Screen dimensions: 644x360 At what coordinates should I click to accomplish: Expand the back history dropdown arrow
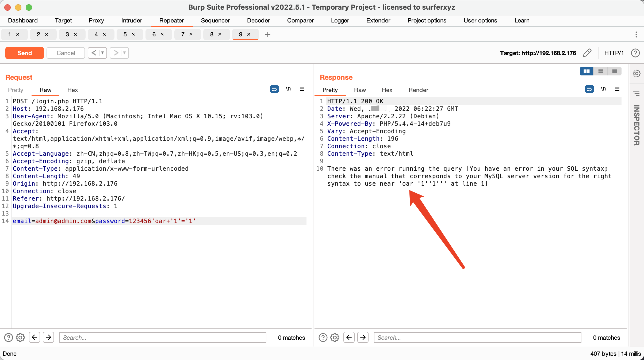pyautogui.click(x=102, y=53)
